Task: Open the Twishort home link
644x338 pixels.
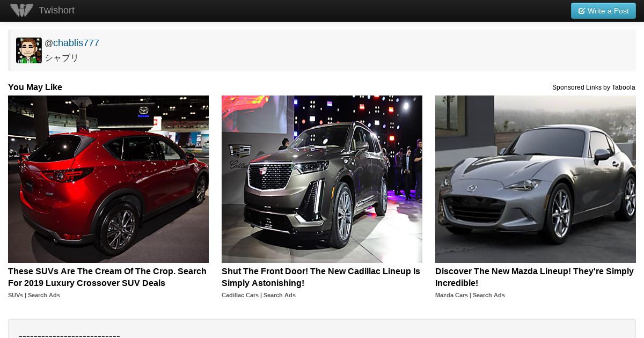Action: (56, 10)
